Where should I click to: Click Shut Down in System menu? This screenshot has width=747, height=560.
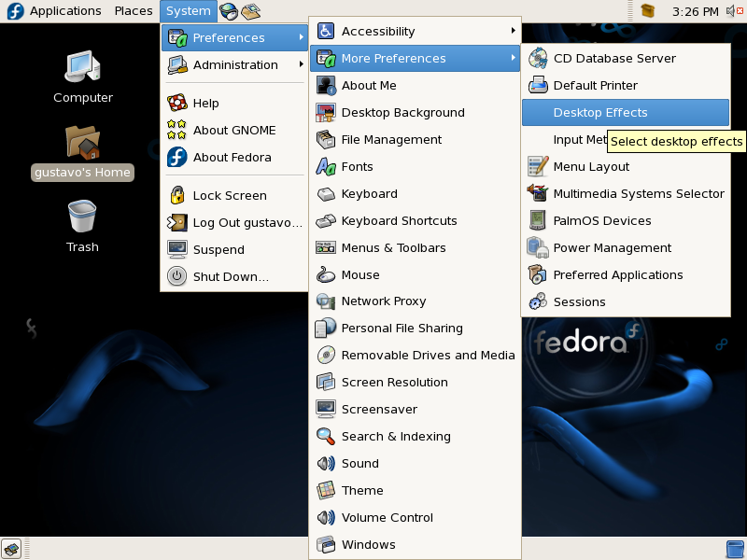[230, 276]
